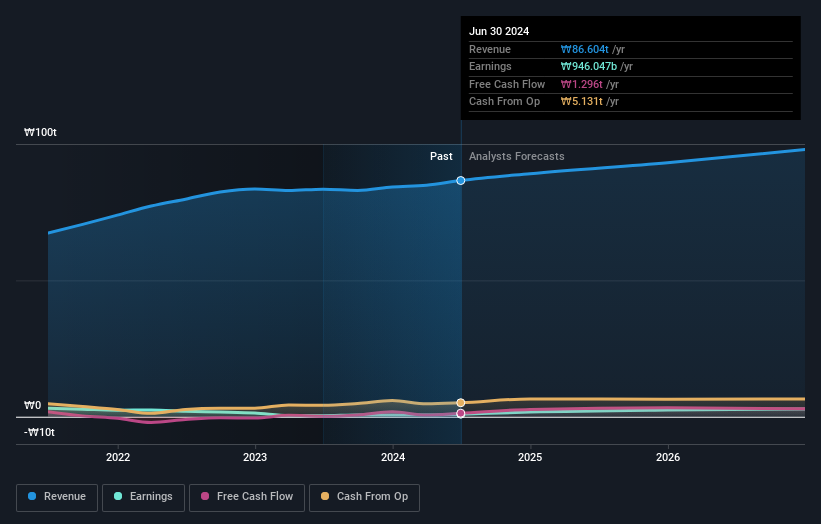The width and height of the screenshot is (821, 524).
Task: Select the 2025 x-axis label
Action: 530,457
